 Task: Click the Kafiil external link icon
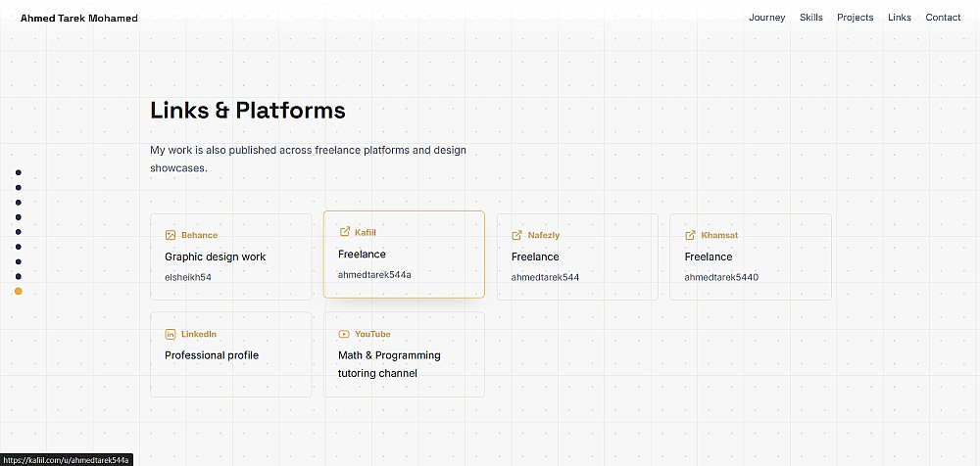[344, 232]
